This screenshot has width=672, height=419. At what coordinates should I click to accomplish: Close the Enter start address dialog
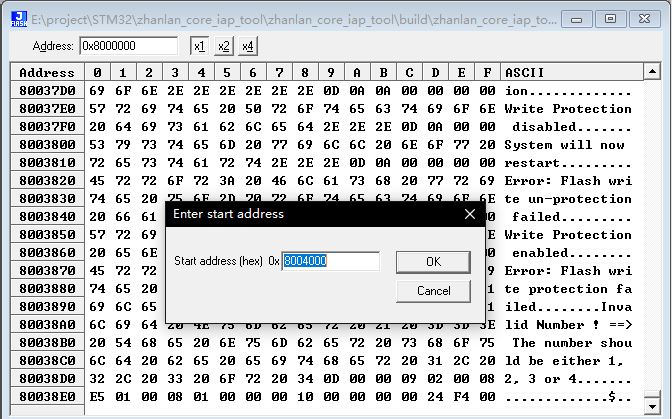pos(470,214)
